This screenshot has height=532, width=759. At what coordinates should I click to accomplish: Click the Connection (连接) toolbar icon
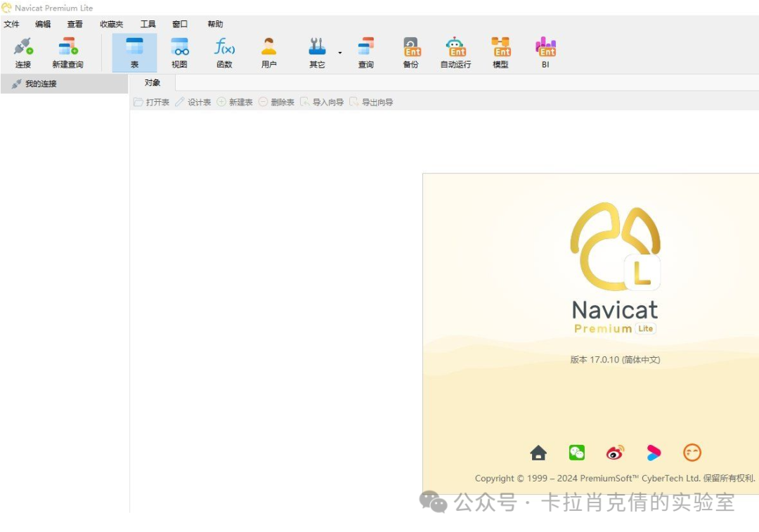pos(23,53)
